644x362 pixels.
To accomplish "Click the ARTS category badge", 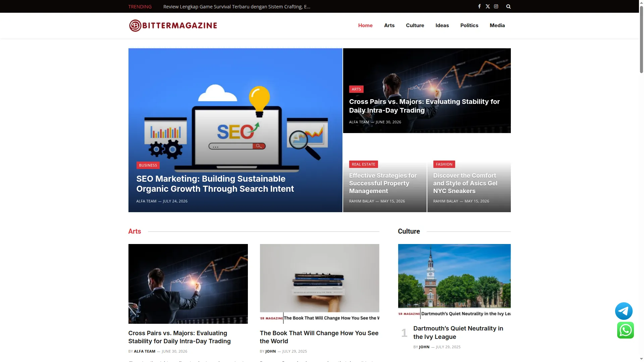I will point(356,89).
